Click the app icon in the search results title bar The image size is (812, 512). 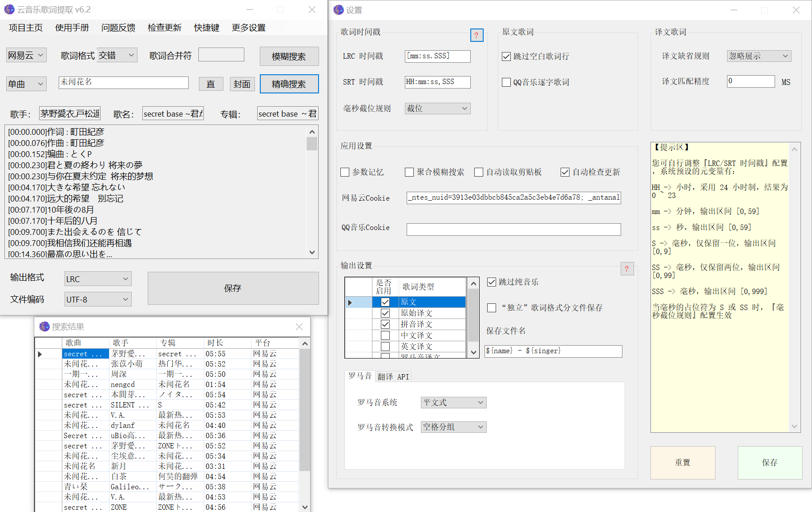point(44,327)
